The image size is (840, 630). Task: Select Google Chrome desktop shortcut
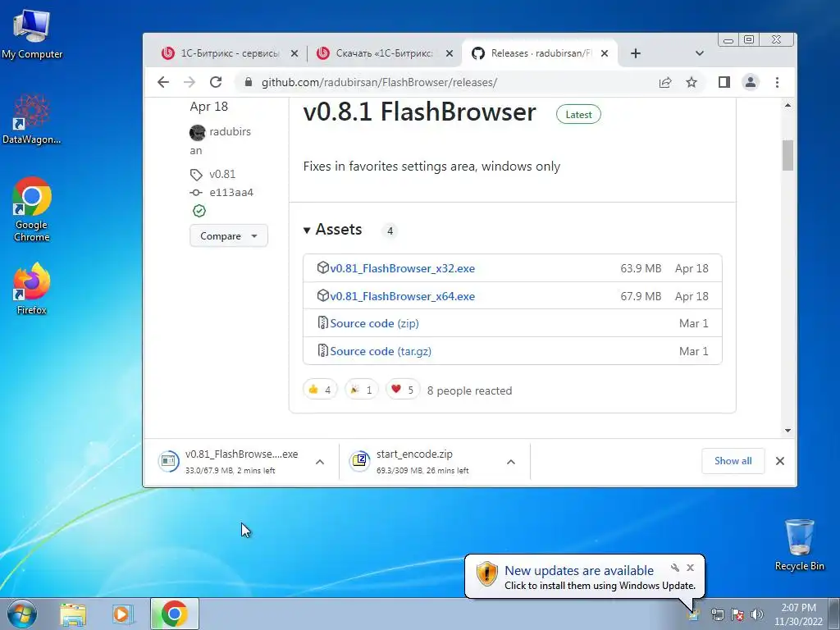coord(32,209)
